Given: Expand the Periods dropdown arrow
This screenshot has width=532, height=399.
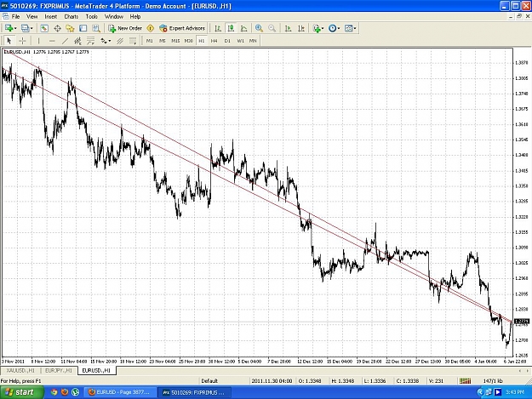Looking at the screenshot, I should point(339,28).
